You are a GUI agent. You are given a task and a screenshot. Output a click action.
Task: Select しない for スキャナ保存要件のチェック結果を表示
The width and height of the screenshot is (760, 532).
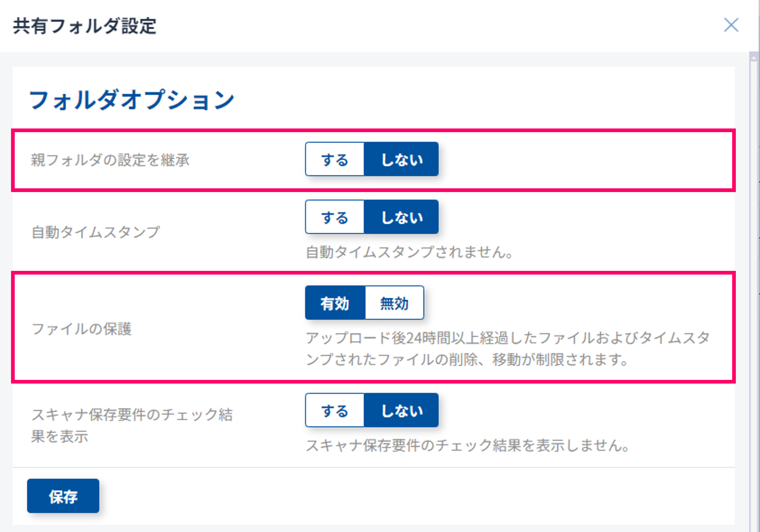click(401, 411)
